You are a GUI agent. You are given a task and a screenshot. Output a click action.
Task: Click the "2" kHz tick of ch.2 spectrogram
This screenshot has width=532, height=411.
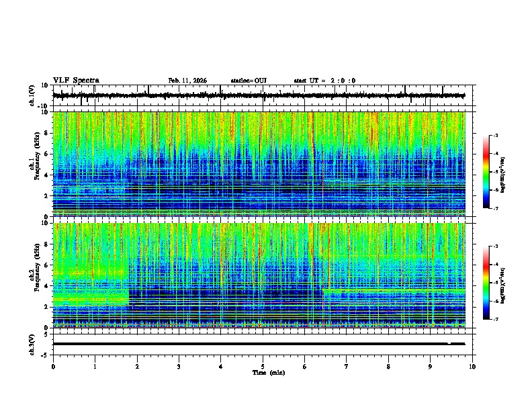click(x=46, y=307)
